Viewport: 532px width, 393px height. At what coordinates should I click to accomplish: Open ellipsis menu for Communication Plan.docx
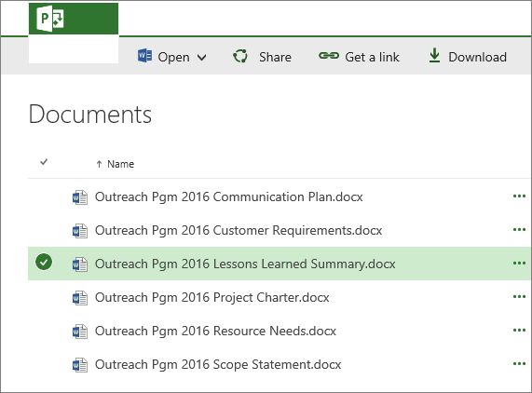tap(519, 196)
